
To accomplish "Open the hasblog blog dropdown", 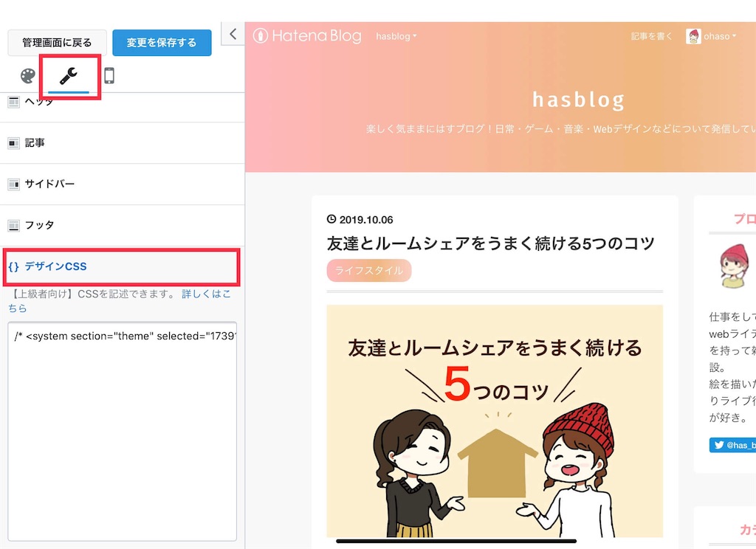I will (x=396, y=36).
